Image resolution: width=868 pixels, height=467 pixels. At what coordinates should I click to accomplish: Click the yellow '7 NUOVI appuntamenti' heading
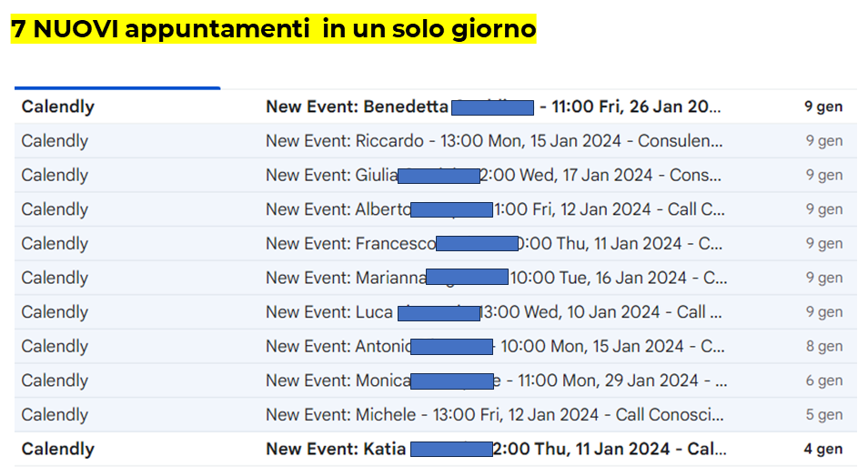coord(273,29)
